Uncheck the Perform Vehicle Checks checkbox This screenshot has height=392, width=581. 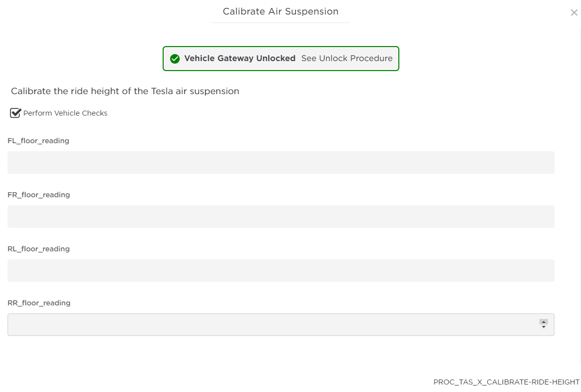coord(16,113)
